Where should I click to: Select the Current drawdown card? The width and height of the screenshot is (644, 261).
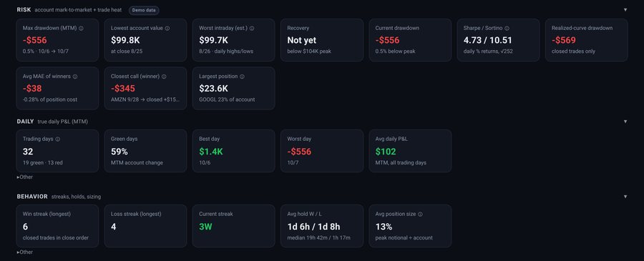coord(410,40)
